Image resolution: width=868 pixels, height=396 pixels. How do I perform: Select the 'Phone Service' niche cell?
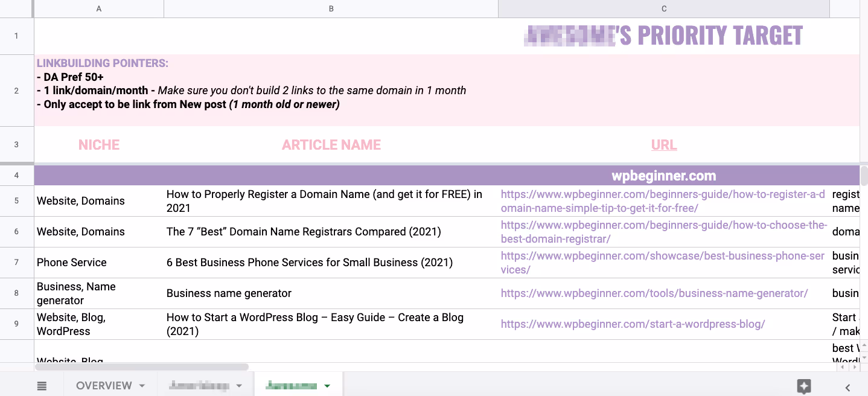point(99,263)
